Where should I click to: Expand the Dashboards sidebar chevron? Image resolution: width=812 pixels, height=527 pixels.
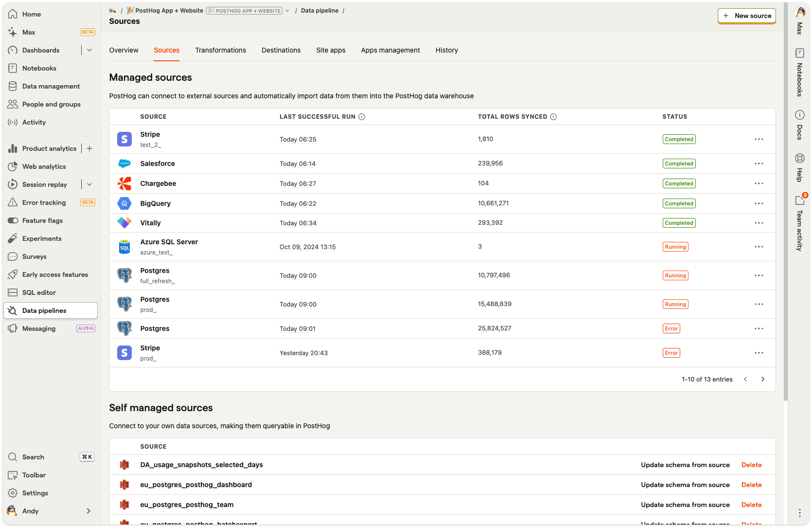[x=89, y=50]
